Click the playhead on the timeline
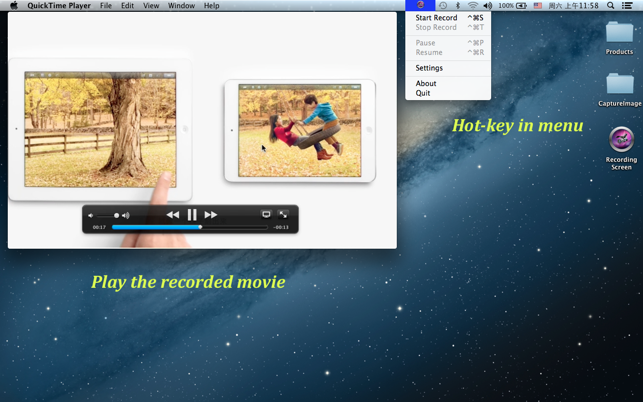The height and width of the screenshot is (402, 643). pyautogui.click(x=200, y=227)
